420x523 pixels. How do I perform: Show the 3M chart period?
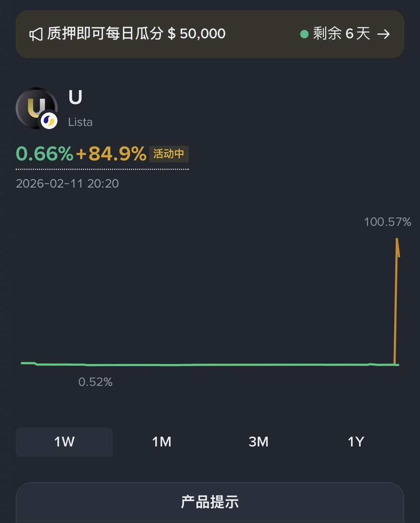(x=258, y=442)
